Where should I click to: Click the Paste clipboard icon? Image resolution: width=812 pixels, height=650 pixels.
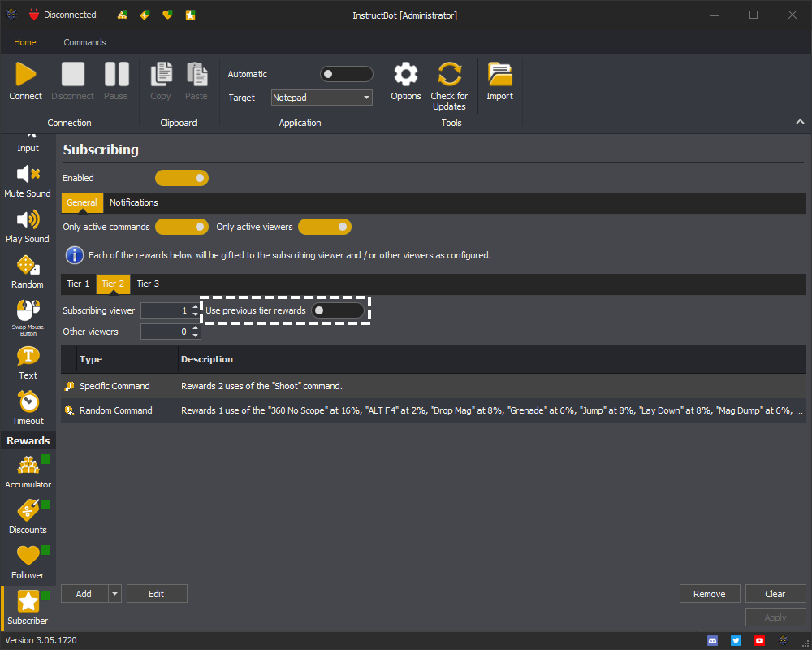(x=197, y=74)
